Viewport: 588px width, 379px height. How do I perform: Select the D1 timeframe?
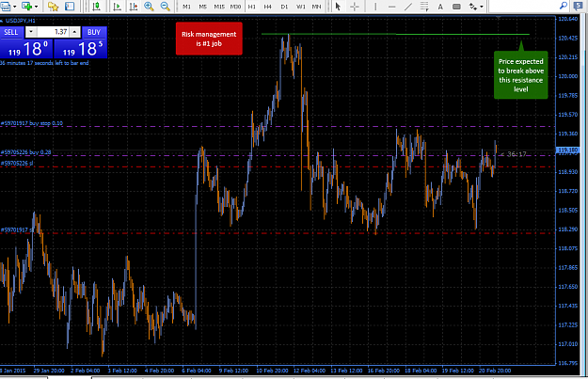pos(284,7)
